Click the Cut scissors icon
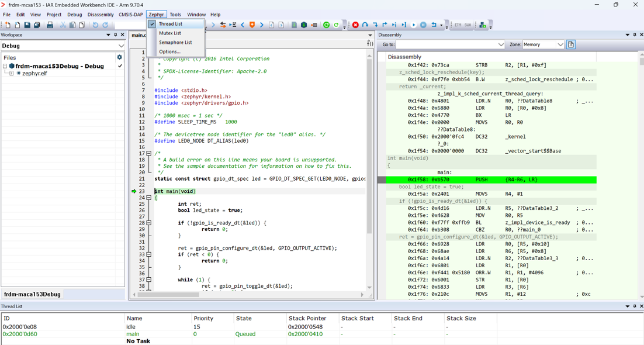The image size is (644, 345). click(x=63, y=25)
